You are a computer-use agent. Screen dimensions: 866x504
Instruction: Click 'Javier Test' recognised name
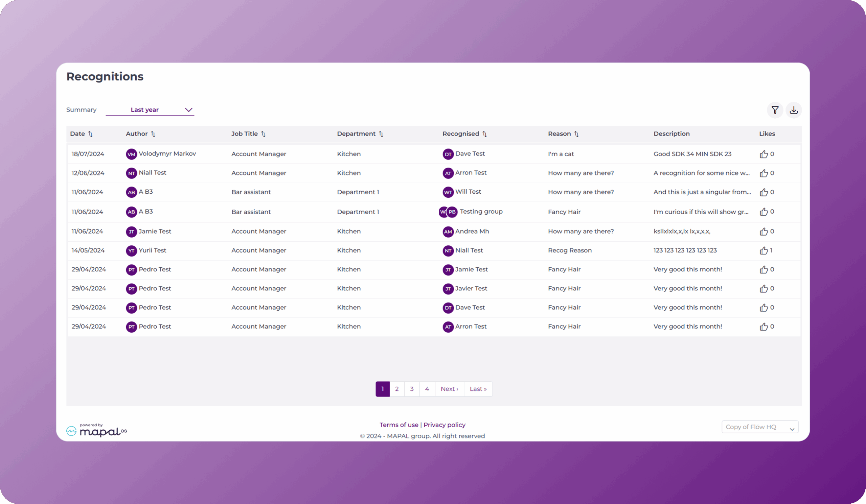click(x=471, y=288)
